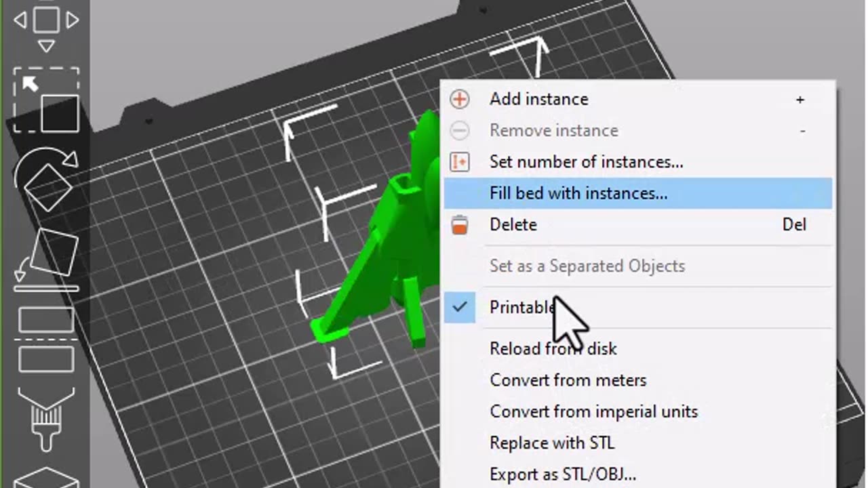
Task: Click the Set number of instances icon
Action: point(460,162)
